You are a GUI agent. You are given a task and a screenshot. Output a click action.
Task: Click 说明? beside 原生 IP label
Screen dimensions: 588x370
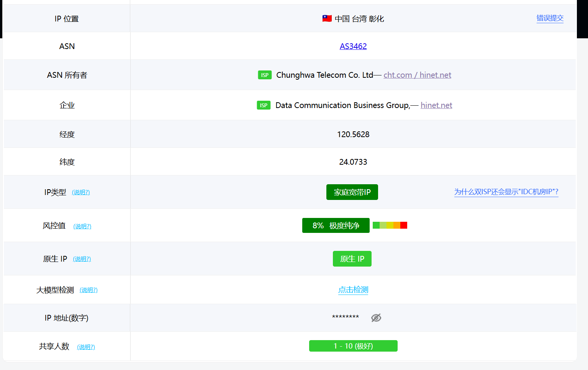click(82, 259)
